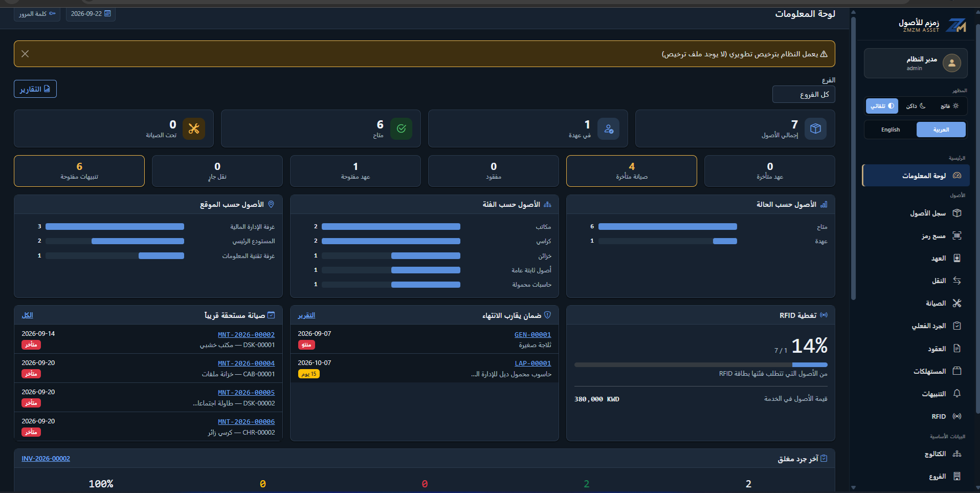980x493 pixels.
Task: Click the لوحة المعلومات dashboard gauge icon
Action: point(957,176)
